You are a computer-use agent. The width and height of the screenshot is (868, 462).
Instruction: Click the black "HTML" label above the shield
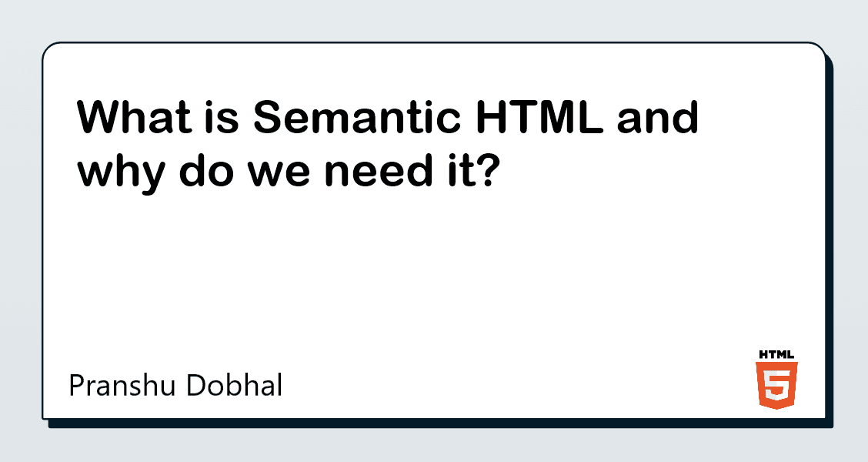tap(777, 355)
